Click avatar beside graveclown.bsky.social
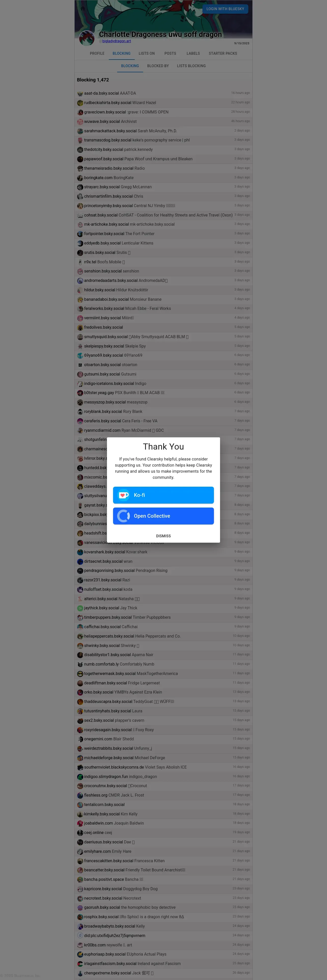Image resolution: width=327 pixels, height=980 pixels. click(80, 112)
